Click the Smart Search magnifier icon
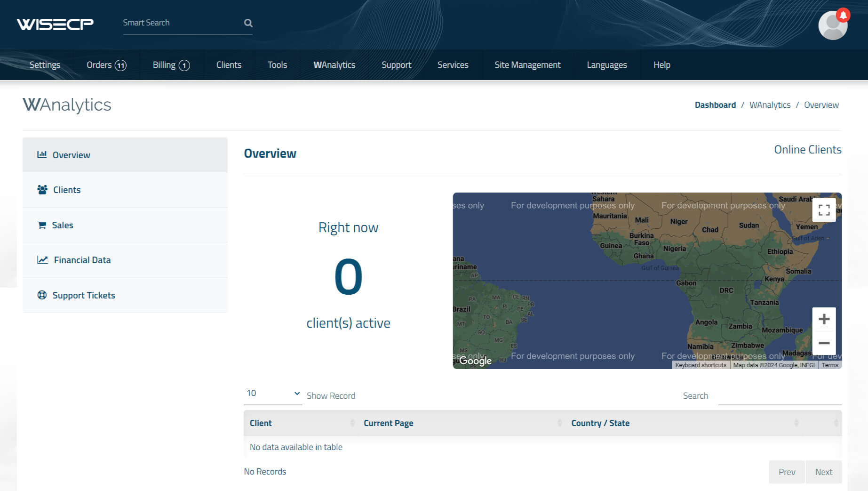868x491 pixels. tap(248, 23)
